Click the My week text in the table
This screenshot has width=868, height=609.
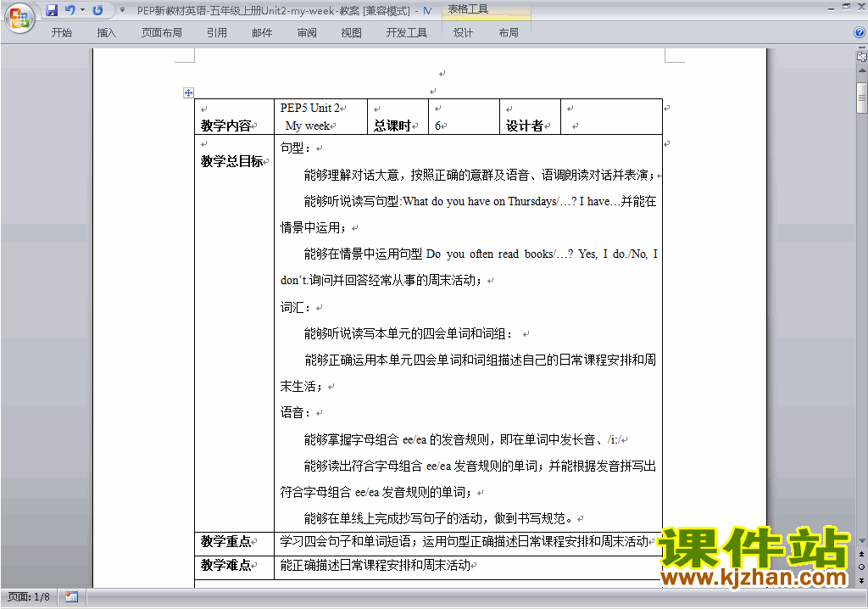click(x=308, y=126)
